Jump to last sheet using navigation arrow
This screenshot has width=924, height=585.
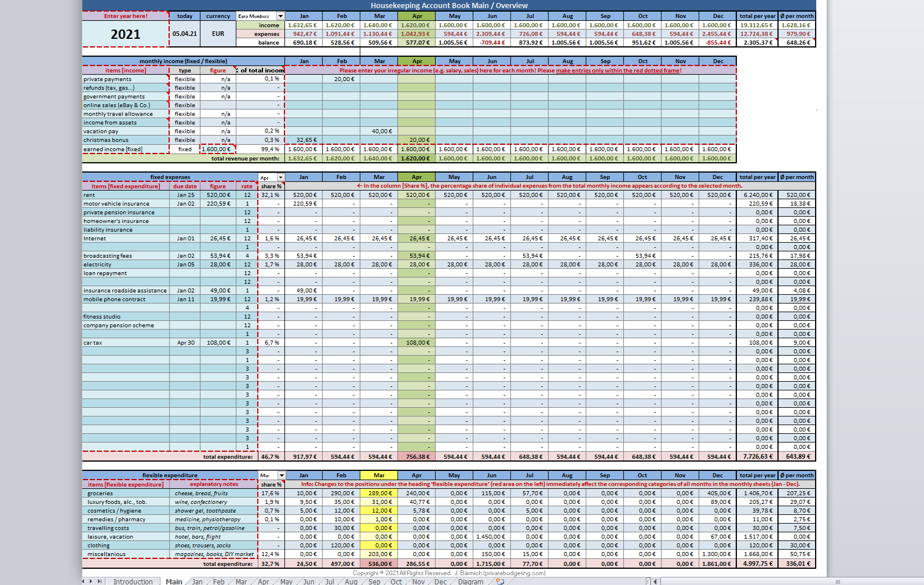pyautogui.click(x=100, y=581)
